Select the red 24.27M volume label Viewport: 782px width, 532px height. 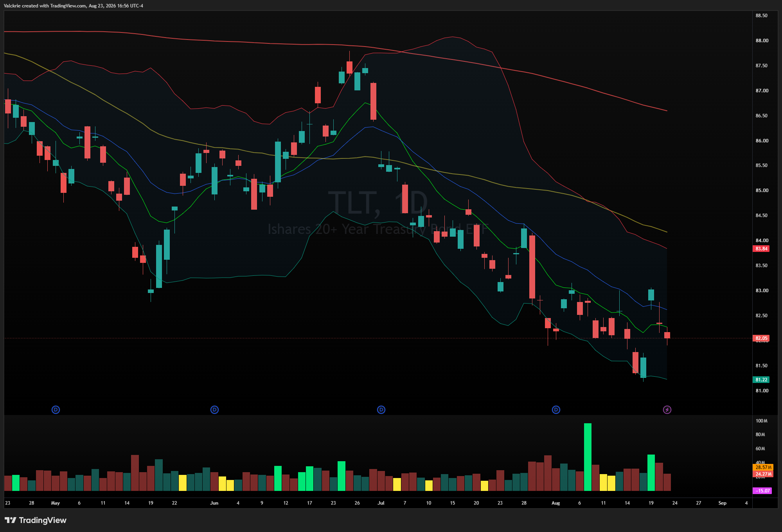point(763,474)
